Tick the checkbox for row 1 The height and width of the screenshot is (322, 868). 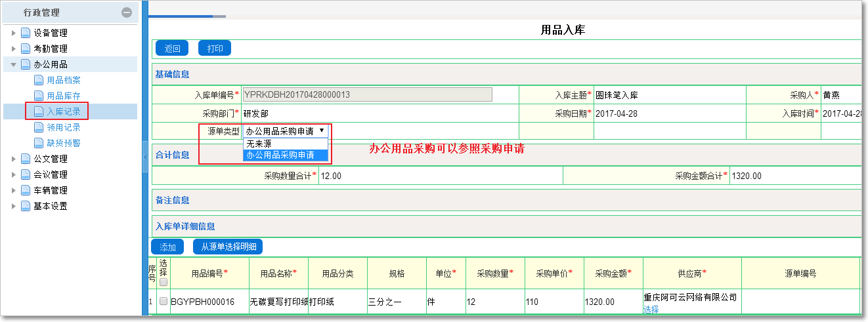click(x=163, y=301)
